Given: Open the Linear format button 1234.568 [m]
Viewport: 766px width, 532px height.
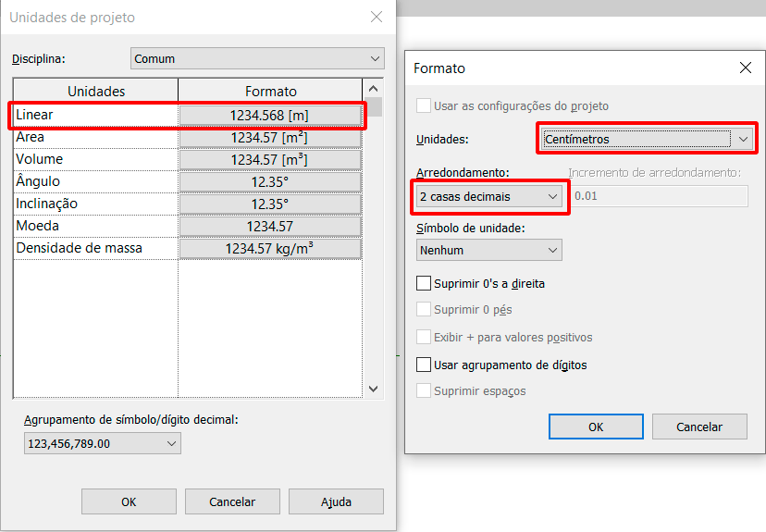Looking at the screenshot, I should coord(270,116).
